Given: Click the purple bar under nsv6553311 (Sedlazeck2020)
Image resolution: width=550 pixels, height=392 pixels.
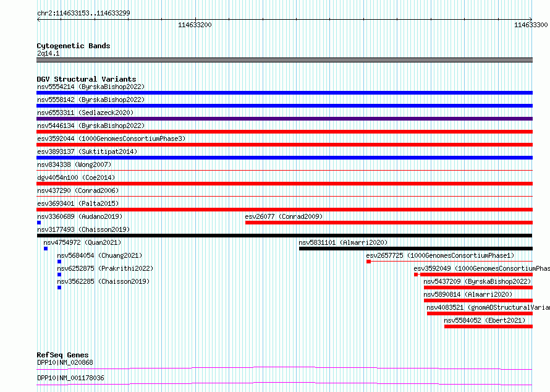Looking at the screenshot, I should pyautogui.click(x=284, y=119).
